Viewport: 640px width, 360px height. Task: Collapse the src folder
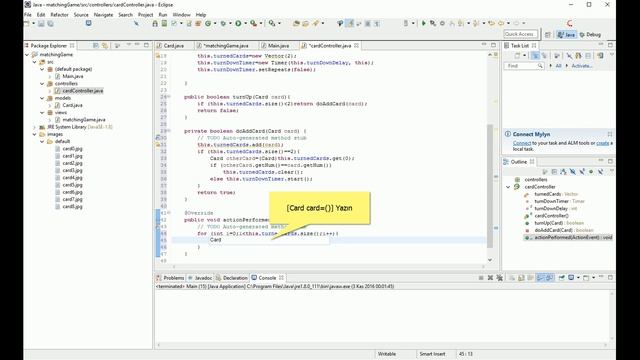click(x=35, y=62)
